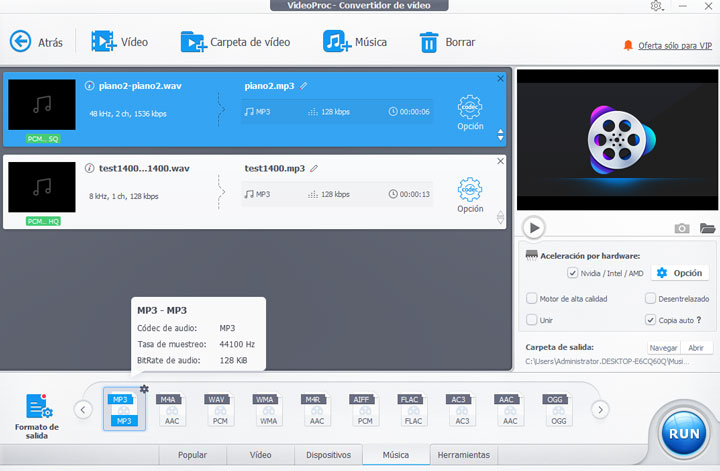Toggle the Copia auto checkbox
The height and width of the screenshot is (471, 720).
point(650,320)
